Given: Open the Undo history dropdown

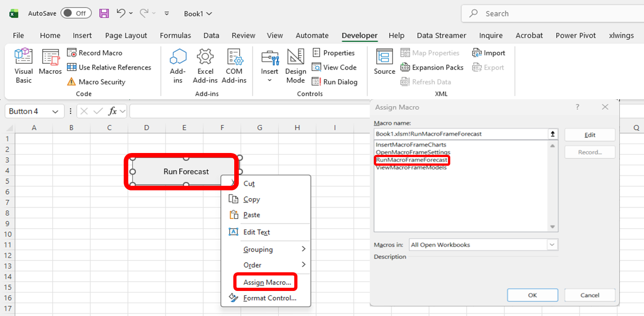Looking at the screenshot, I should pyautogui.click(x=131, y=14).
